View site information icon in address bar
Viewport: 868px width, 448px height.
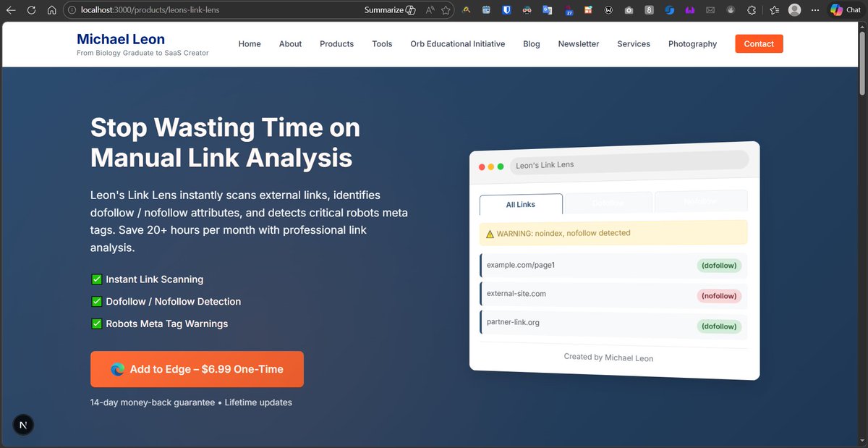[72, 10]
